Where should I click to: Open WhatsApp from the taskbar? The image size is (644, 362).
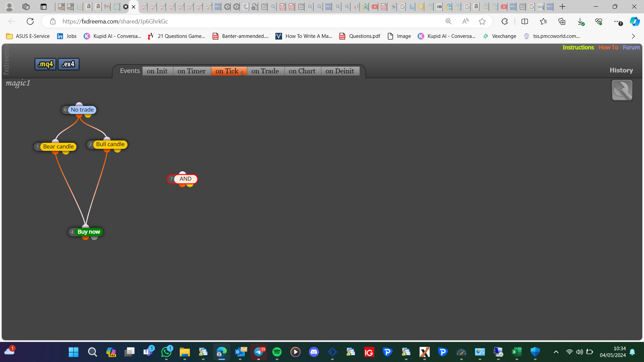tap(166, 352)
